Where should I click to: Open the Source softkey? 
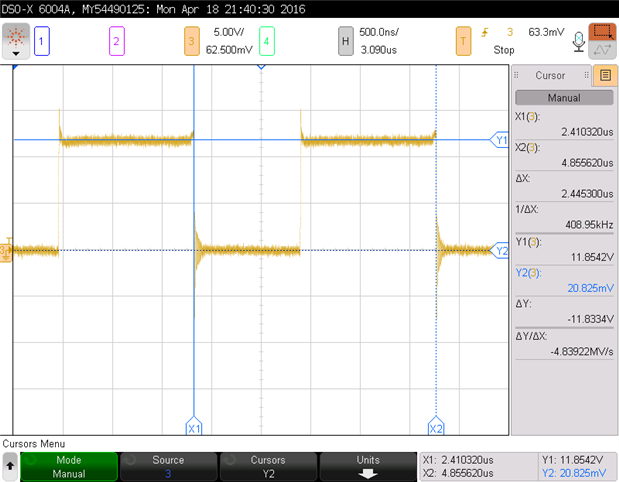point(168,467)
